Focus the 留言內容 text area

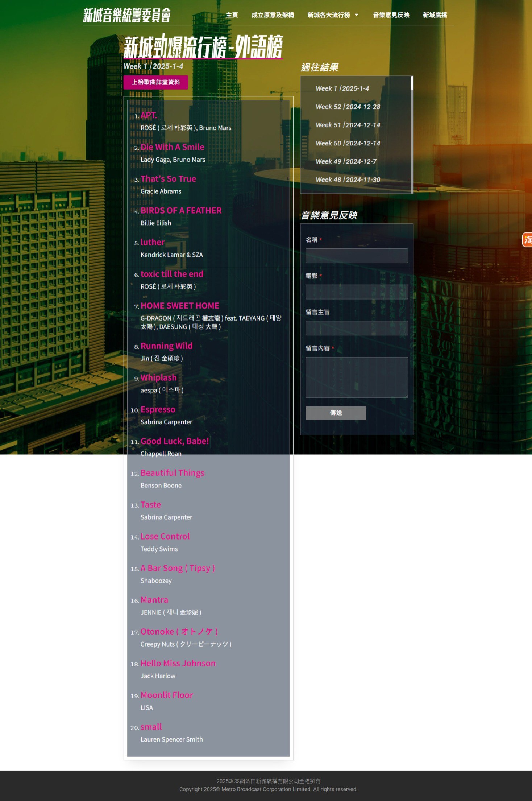357,377
